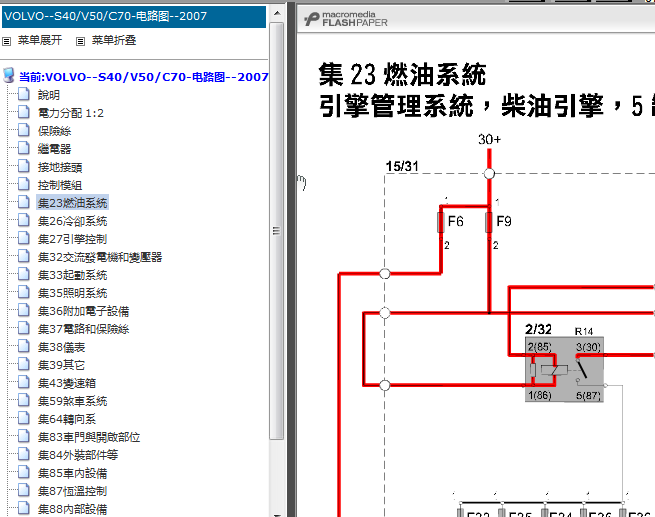Click page icon next to 集43變速箱
The image size is (655, 517).
pos(24,382)
